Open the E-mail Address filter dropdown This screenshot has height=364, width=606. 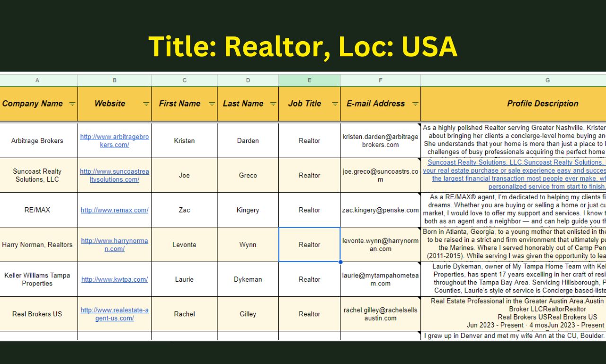pyautogui.click(x=415, y=104)
